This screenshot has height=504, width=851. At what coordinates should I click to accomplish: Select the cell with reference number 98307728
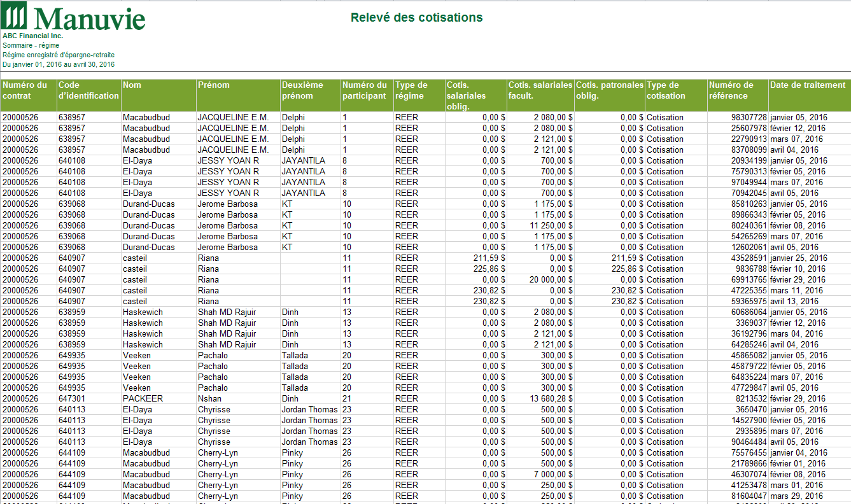point(749,118)
